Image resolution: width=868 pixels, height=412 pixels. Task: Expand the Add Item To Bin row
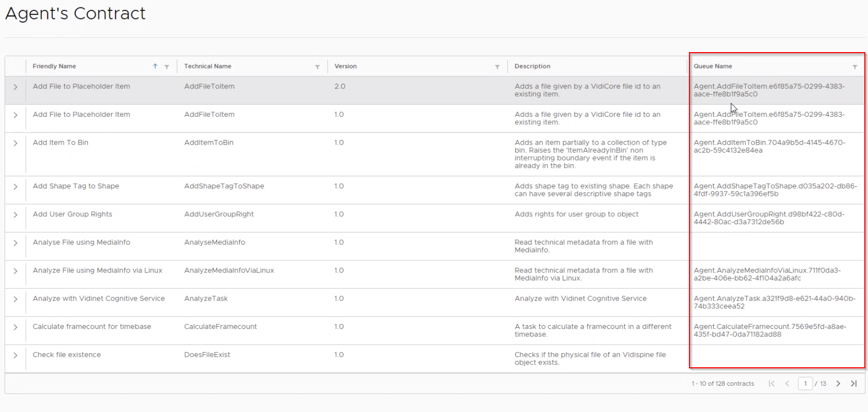15,143
